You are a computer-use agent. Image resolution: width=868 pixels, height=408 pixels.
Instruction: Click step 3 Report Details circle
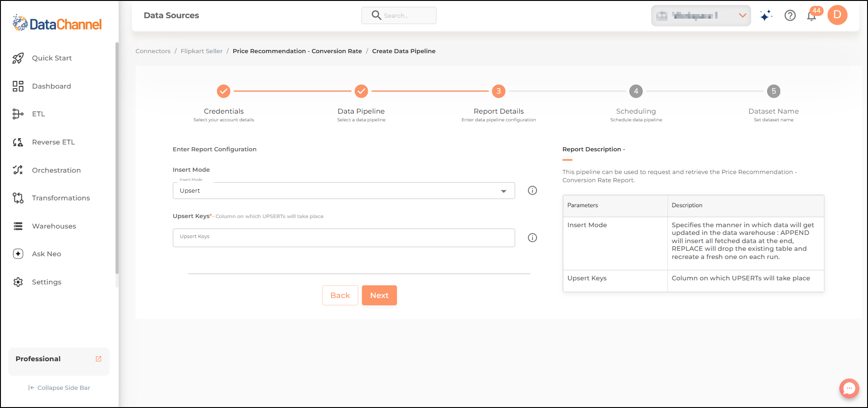coord(499,91)
